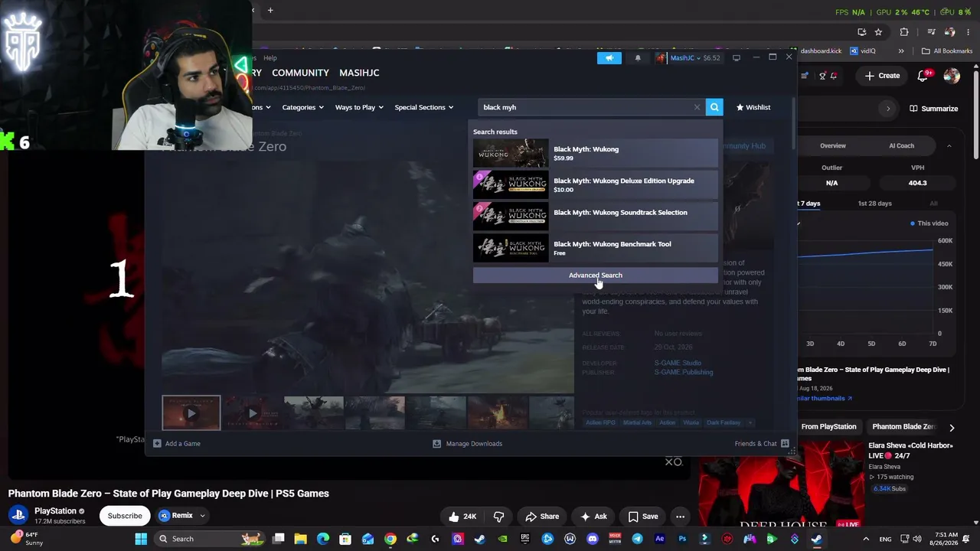Viewport: 980px width, 551px height.
Task: Open the Remix dropdown arrow
Action: [x=202, y=516]
